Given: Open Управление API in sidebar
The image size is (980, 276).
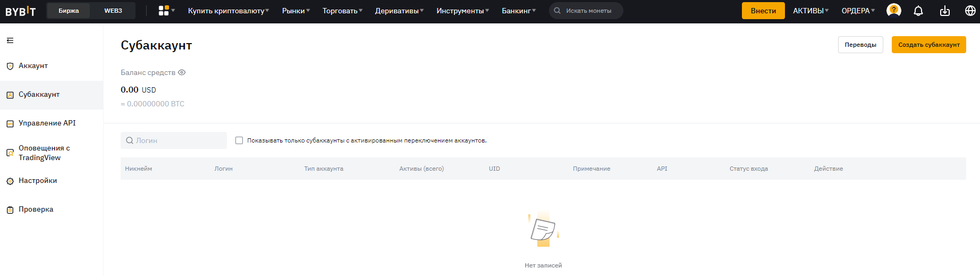Looking at the screenshot, I should 47,123.
